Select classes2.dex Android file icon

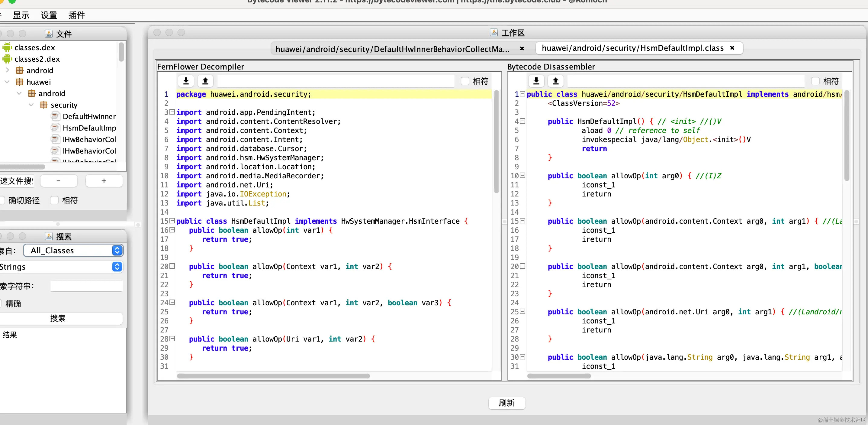tap(7, 59)
